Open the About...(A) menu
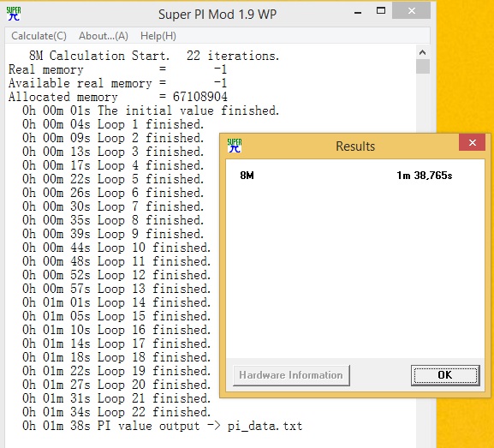The height and width of the screenshot is (448, 494). click(x=104, y=36)
